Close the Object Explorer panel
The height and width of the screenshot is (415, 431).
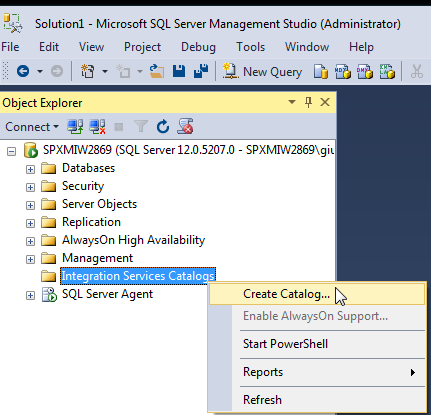(325, 102)
